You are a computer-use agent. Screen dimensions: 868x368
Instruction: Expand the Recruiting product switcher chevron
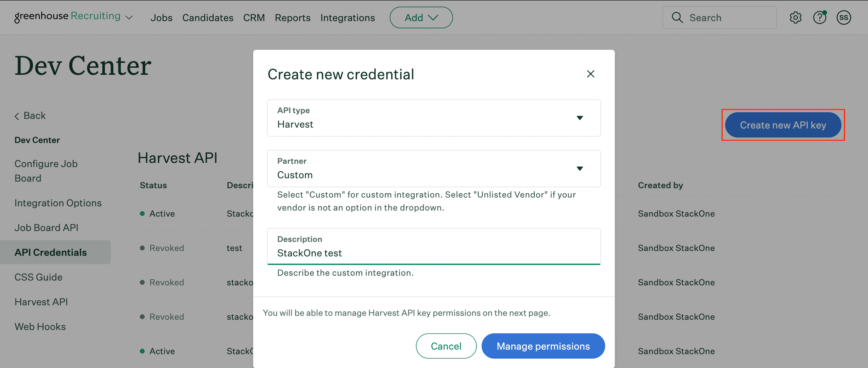(x=129, y=17)
